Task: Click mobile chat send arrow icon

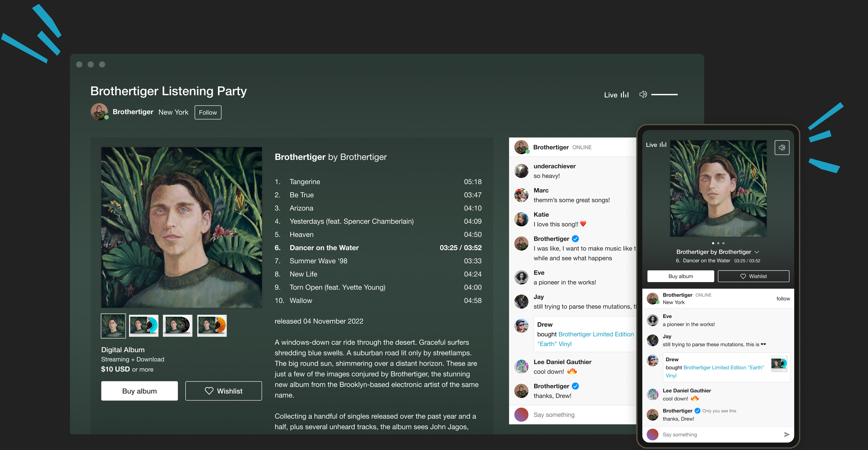Action: pyautogui.click(x=787, y=435)
